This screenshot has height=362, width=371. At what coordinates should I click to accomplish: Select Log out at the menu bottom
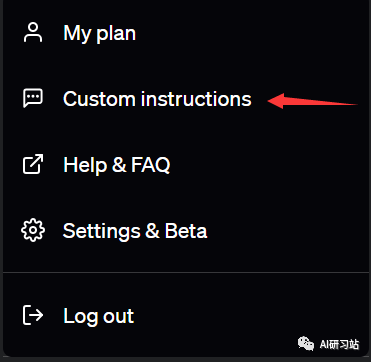click(185, 315)
